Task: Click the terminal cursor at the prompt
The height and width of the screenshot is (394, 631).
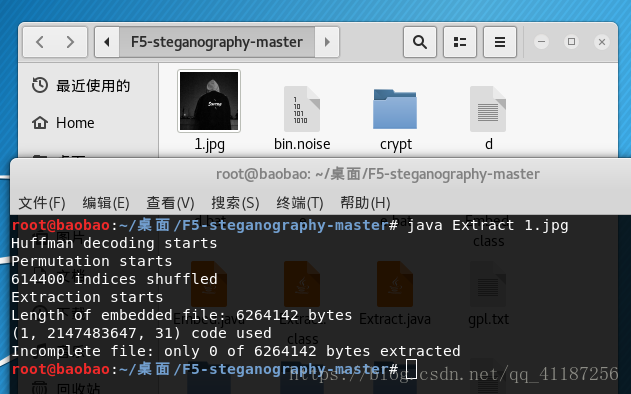Action: point(411,369)
